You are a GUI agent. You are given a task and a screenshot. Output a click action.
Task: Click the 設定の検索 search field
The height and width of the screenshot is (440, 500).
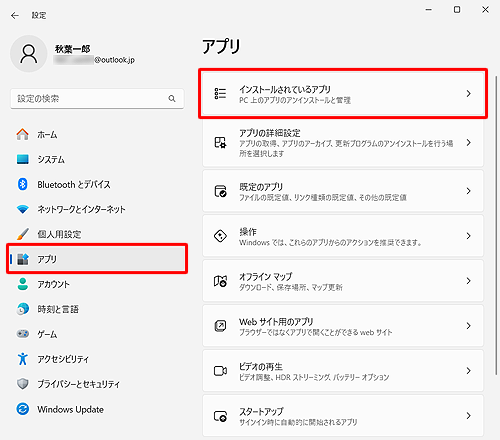[97, 99]
